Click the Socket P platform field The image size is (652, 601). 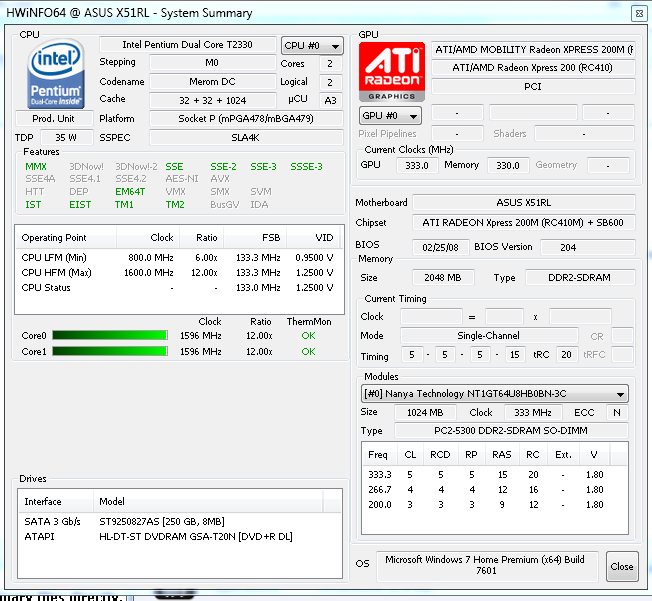click(246, 119)
